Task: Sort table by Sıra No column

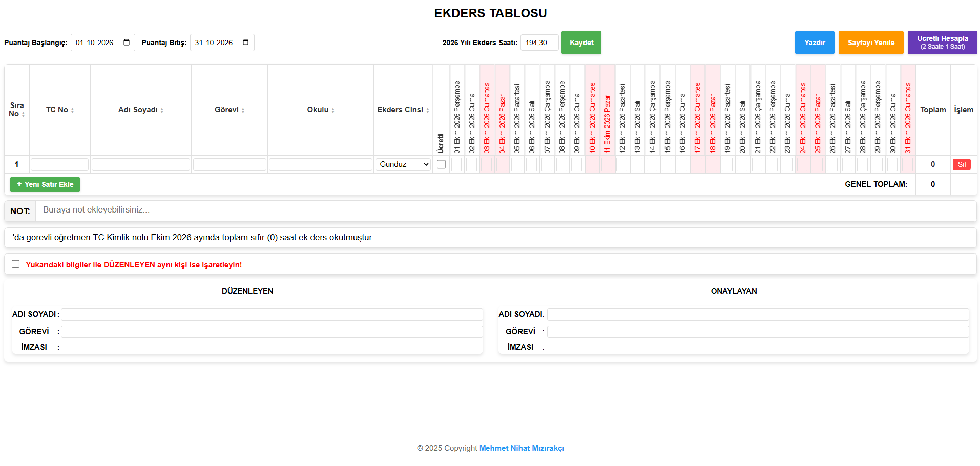Action: (23, 114)
